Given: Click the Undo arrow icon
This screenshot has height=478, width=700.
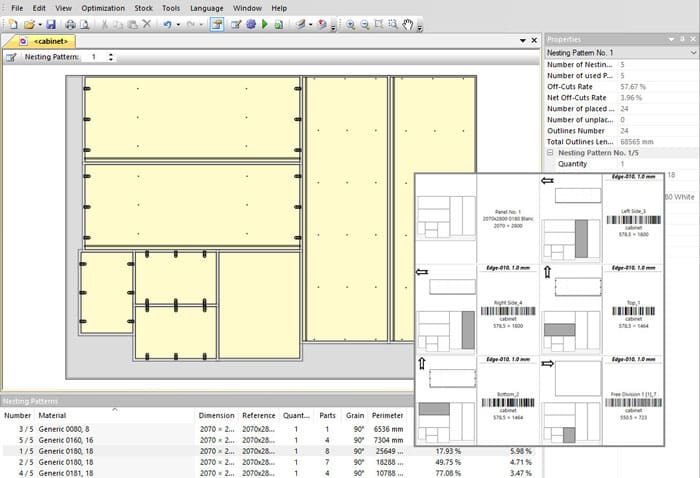Looking at the screenshot, I should (x=168, y=23).
